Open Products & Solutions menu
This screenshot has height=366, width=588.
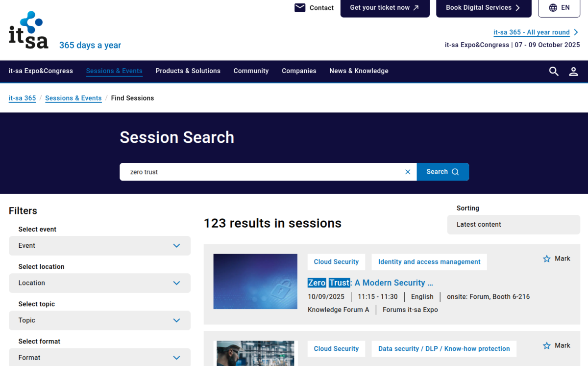pos(188,71)
